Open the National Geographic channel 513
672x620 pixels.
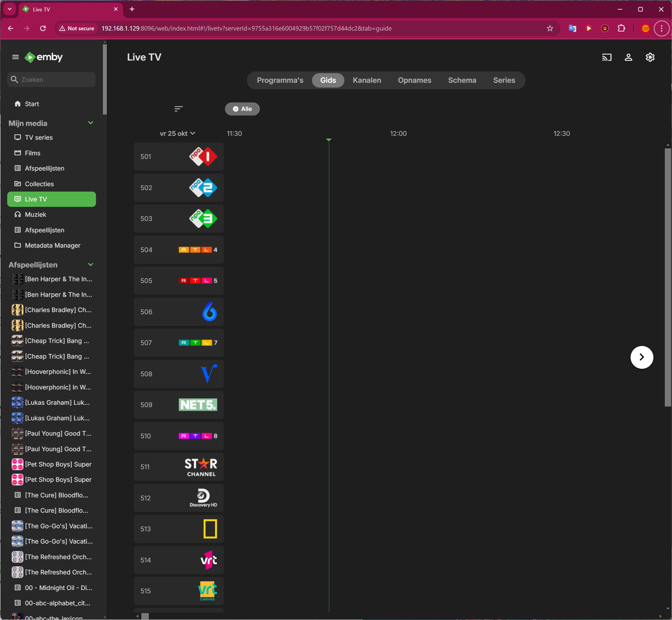210,529
